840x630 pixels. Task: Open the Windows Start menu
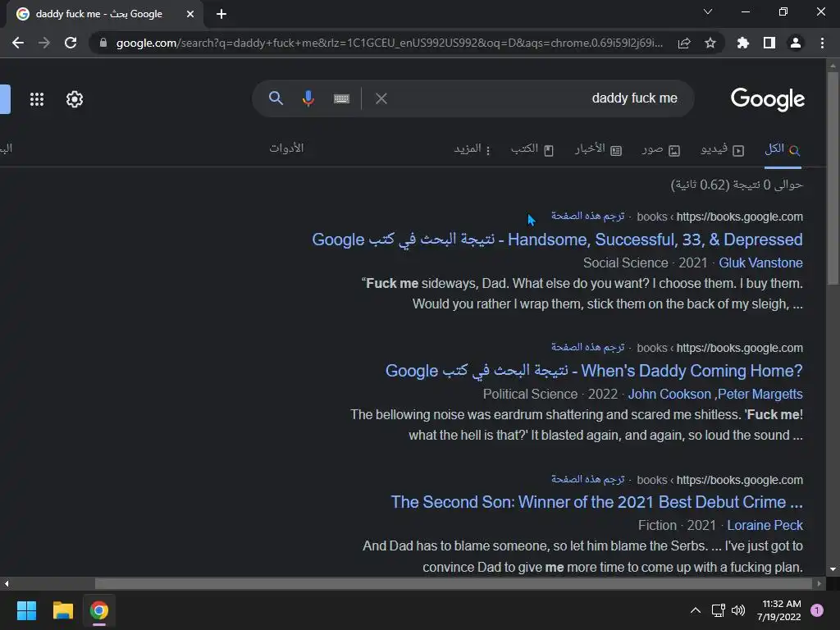[26, 610]
